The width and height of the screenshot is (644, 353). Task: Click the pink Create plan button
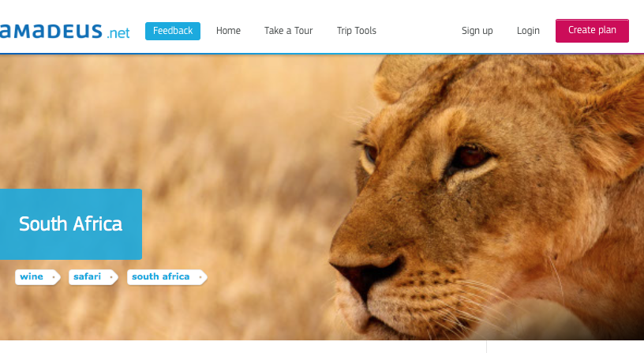point(592,31)
